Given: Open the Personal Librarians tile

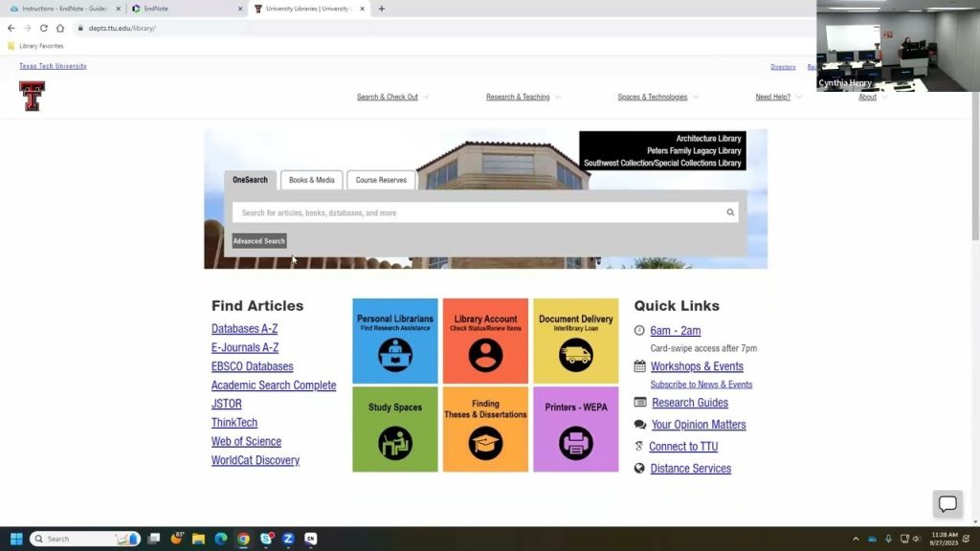Looking at the screenshot, I should click(x=395, y=342).
